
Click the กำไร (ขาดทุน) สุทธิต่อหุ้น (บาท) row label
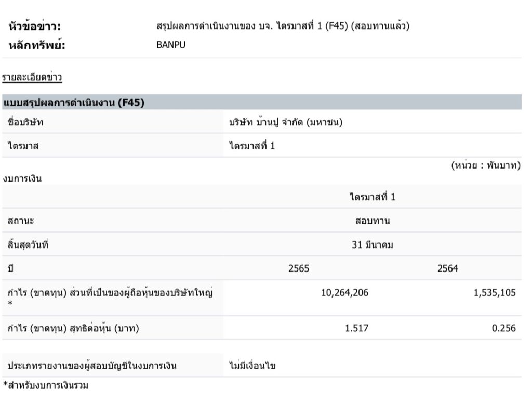coord(73,328)
